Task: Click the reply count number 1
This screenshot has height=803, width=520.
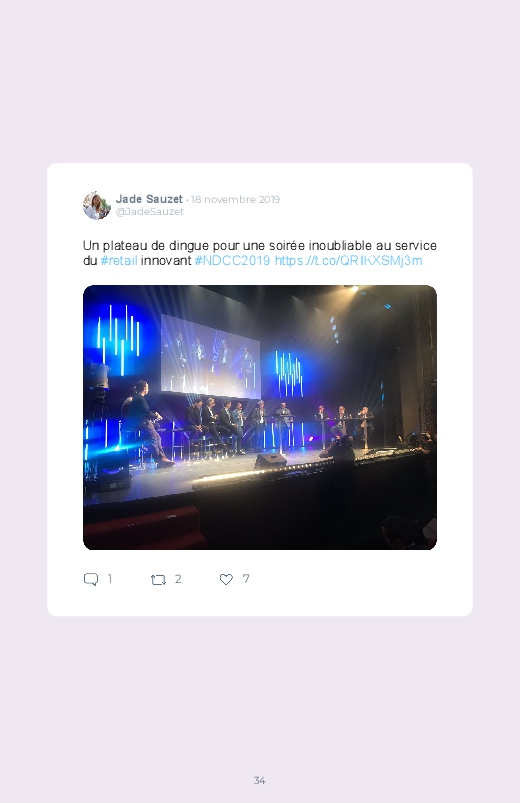Action: tap(110, 579)
